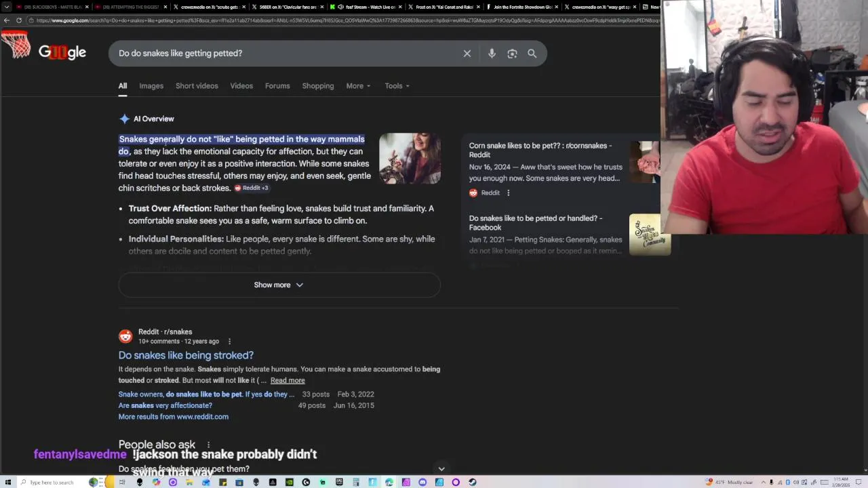Switch to Short videos tab
Screen dimensions: 868x488
coord(197,86)
